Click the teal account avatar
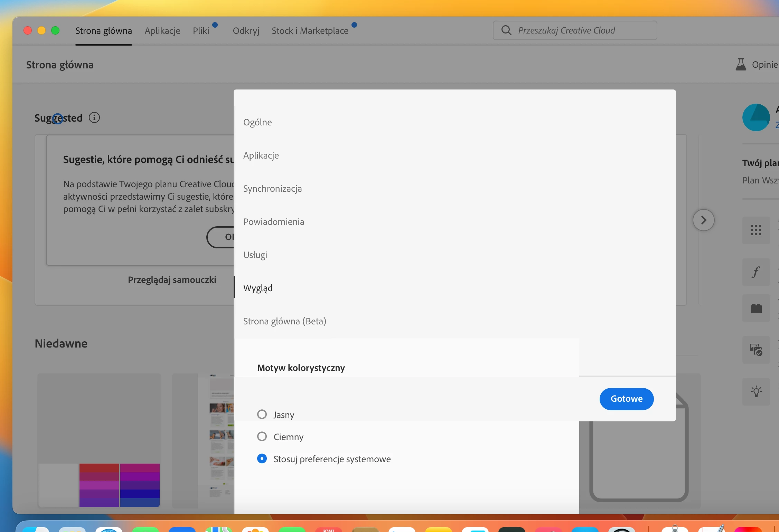This screenshot has width=779, height=532. click(756, 117)
